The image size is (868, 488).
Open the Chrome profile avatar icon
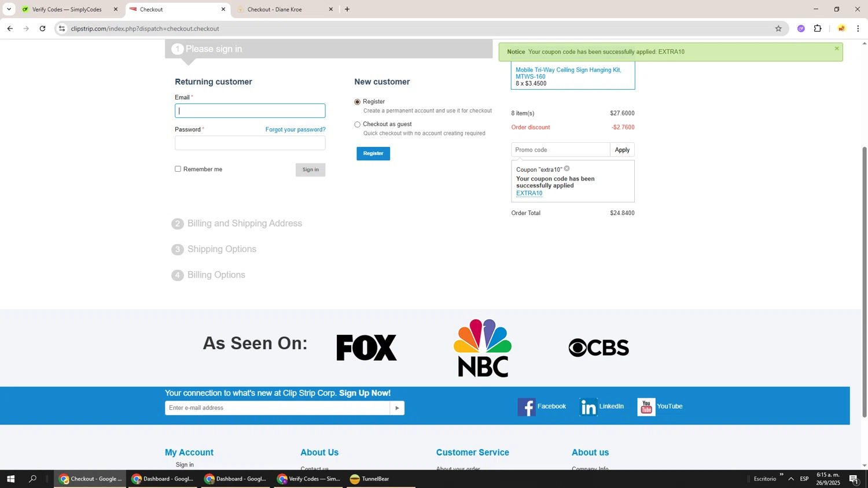(841, 28)
